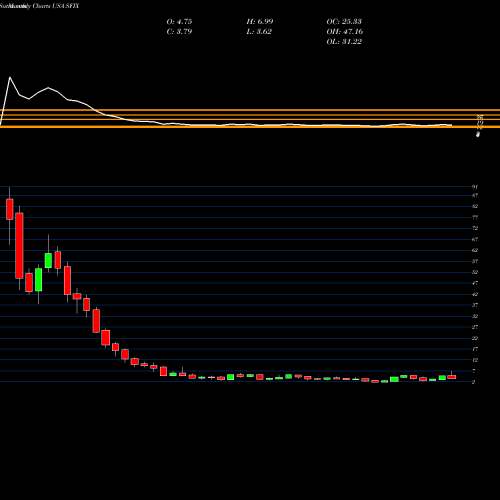Click the close price value C: 3.79
This screenshot has height=500, width=500.
pos(179,32)
